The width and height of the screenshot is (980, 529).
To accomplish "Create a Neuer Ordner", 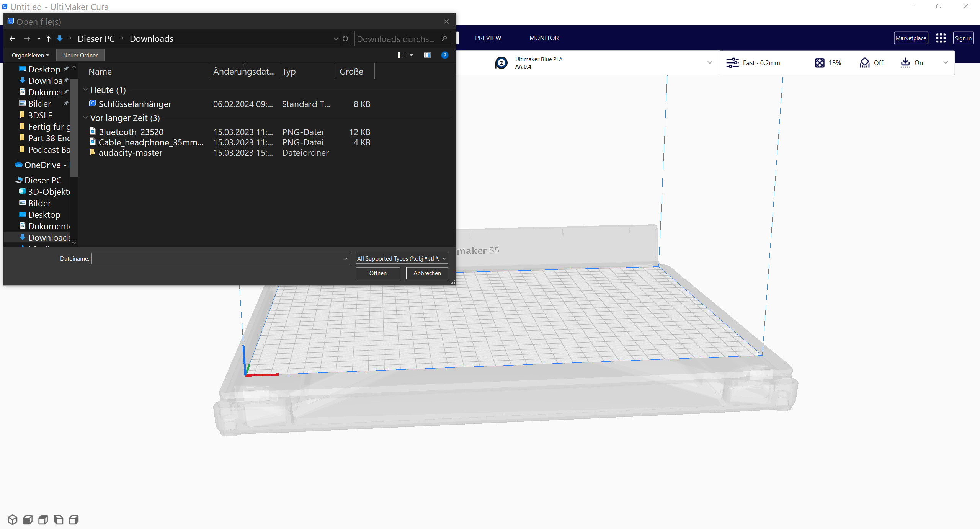I will (x=80, y=55).
